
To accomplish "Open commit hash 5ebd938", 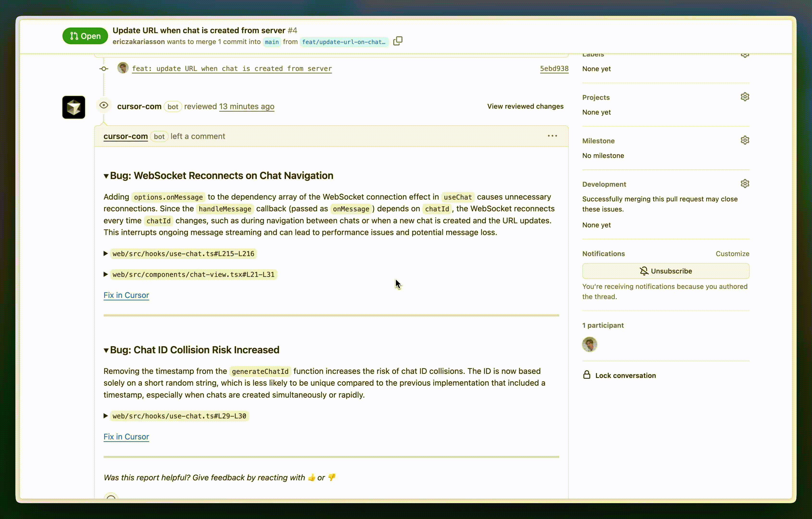I will [554, 68].
